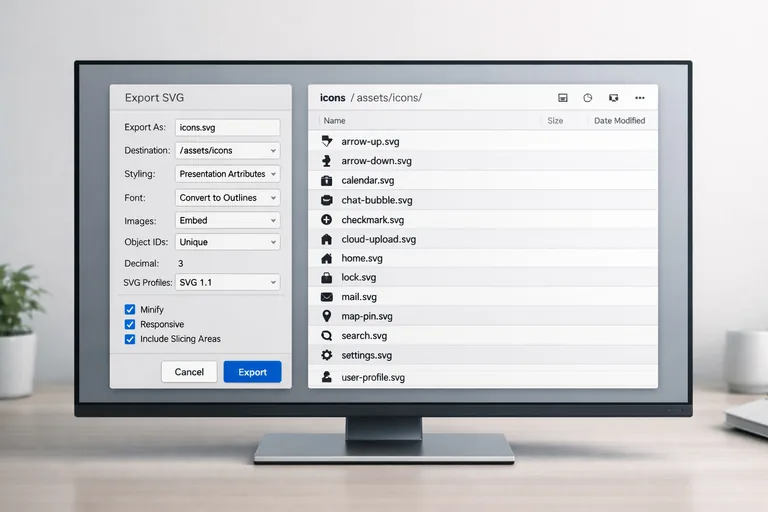Select the map-pin.svg file name
The image size is (768, 512).
click(367, 317)
